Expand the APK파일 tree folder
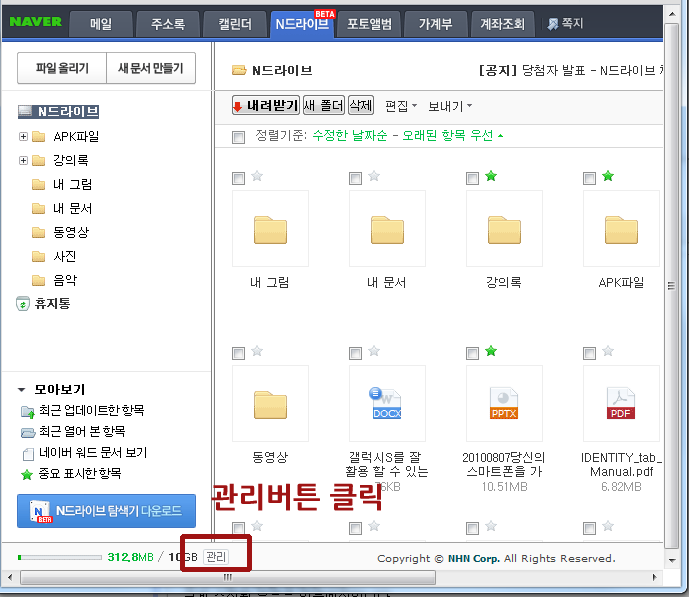The image size is (689, 597). (23, 137)
